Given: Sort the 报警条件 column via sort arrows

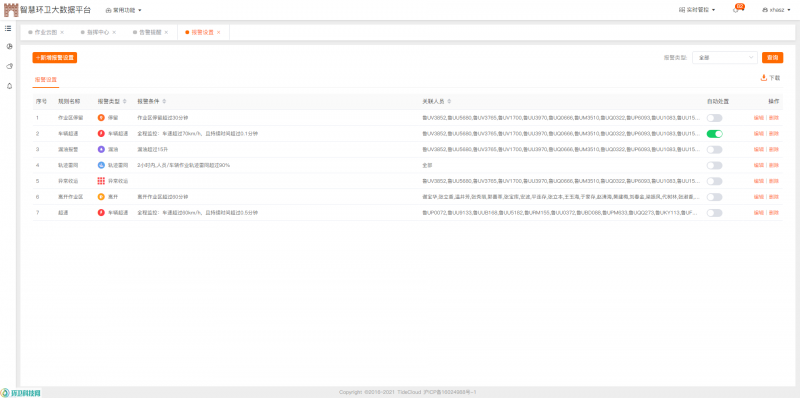Looking at the screenshot, I should pyautogui.click(x=164, y=102).
